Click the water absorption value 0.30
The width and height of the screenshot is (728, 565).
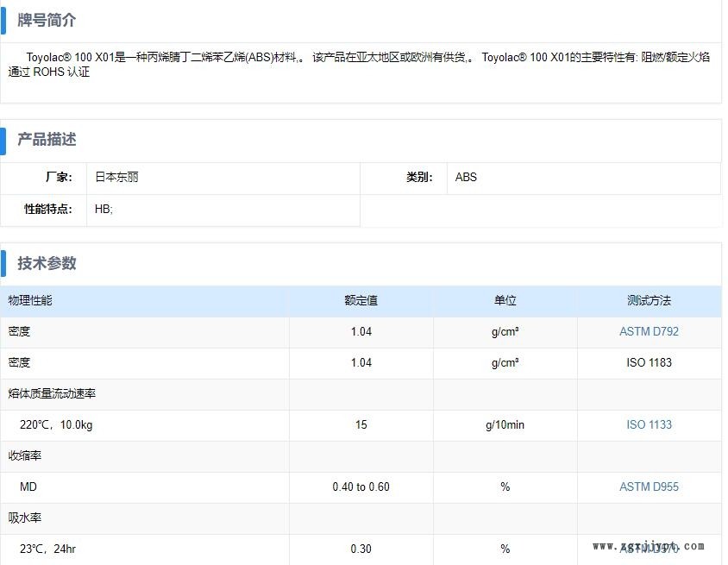tap(361, 549)
